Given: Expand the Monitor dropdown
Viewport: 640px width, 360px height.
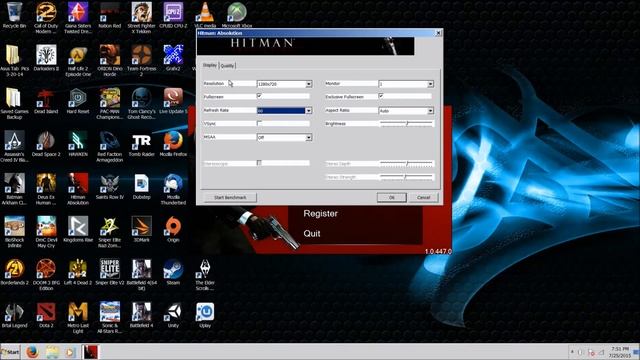Looking at the screenshot, I should pos(430,84).
